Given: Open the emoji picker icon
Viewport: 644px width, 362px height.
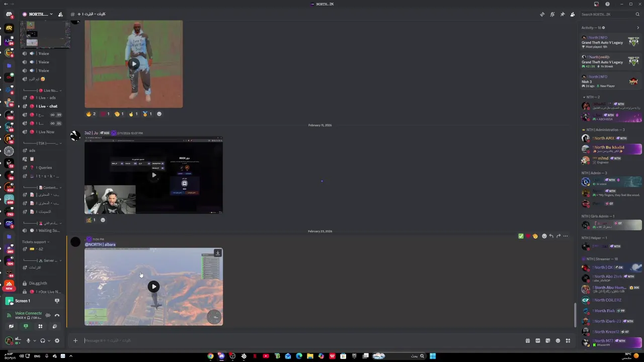Looking at the screenshot, I should (x=558, y=340).
